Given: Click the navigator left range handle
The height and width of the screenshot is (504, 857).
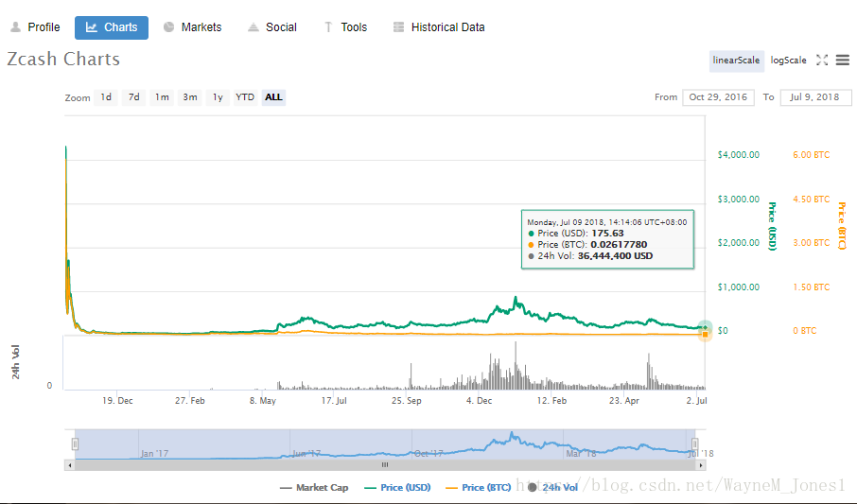Looking at the screenshot, I should click(76, 443).
